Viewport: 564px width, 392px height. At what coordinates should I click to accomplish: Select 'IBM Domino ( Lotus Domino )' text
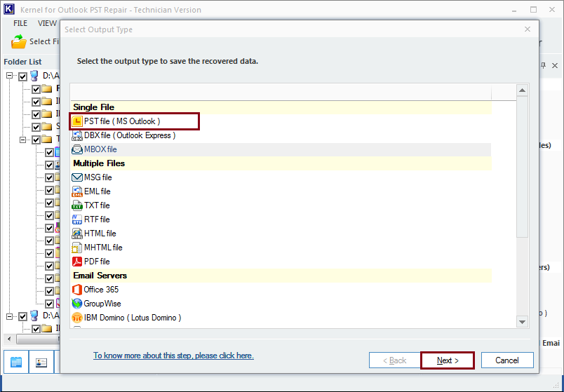(133, 318)
